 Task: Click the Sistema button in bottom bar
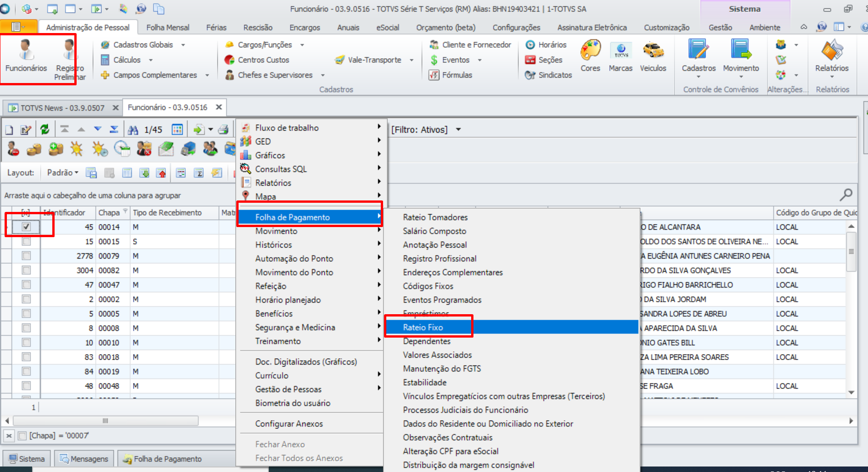pyautogui.click(x=27, y=459)
